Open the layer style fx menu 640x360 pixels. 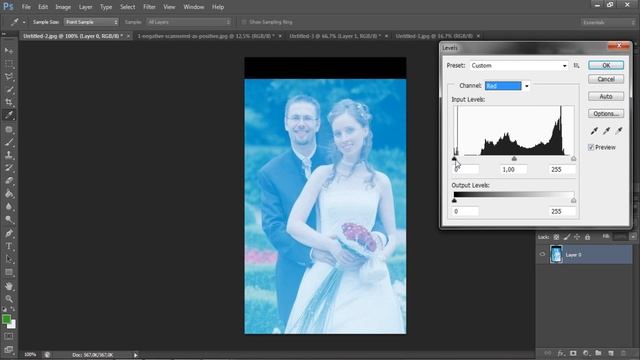[x=561, y=353]
